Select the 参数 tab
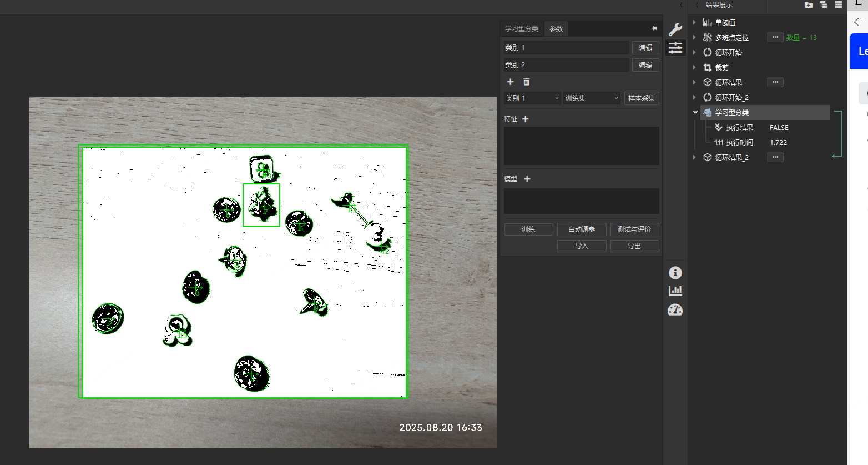 [x=556, y=29]
